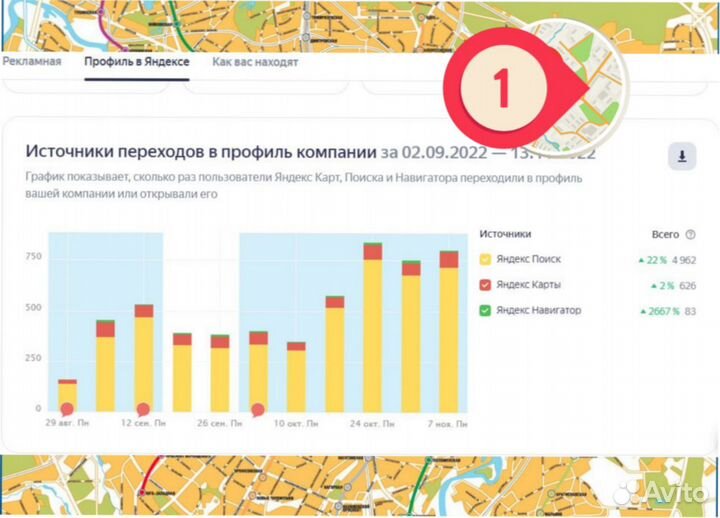Click the Яндекс Карты total 626

pyautogui.click(x=687, y=286)
